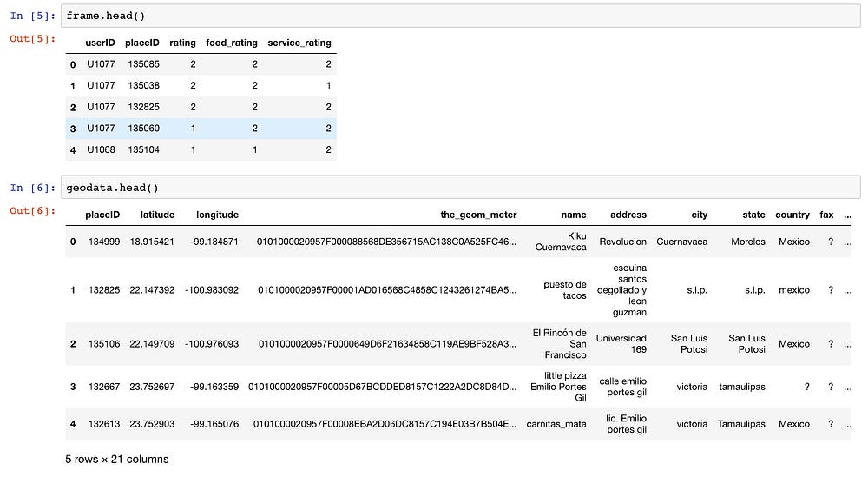Image resolution: width=868 pixels, height=477 pixels.
Task: Click userID U1068 cell
Action: point(101,149)
